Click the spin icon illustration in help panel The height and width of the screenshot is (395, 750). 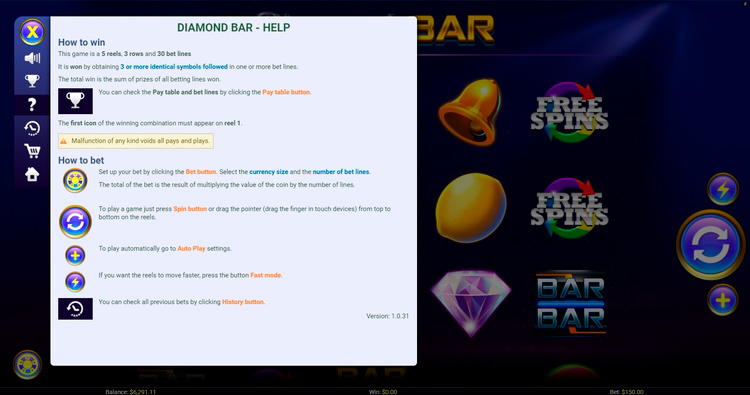pos(75,222)
